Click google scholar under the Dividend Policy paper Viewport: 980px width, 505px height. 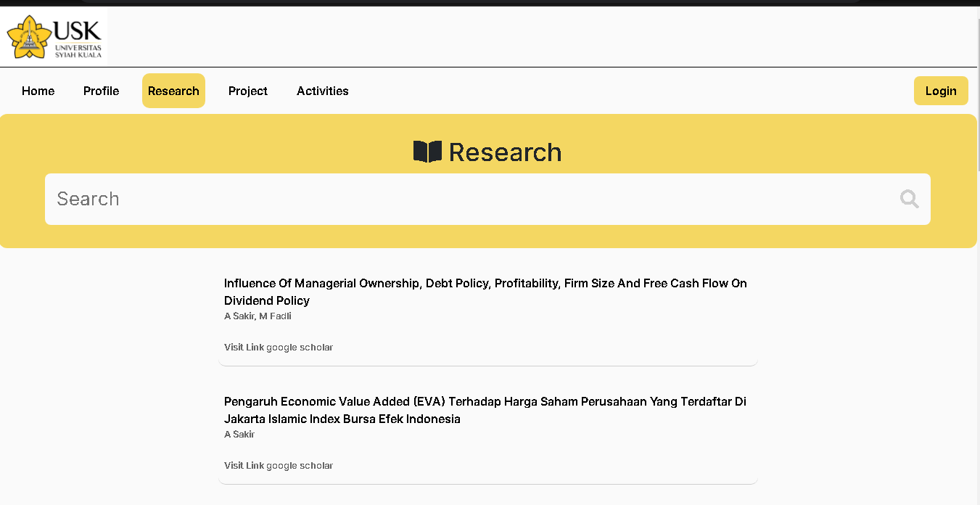click(300, 348)
